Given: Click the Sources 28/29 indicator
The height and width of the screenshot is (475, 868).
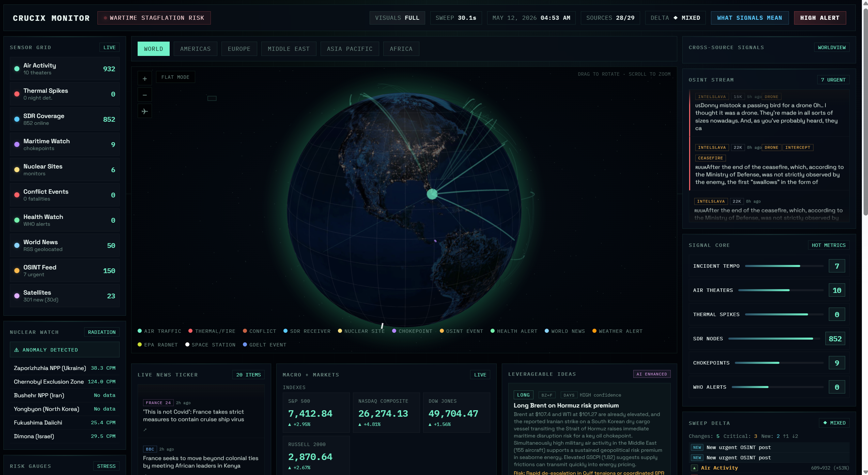Looking at the screenshot, I should pyautogui.click(x=610, y=18).
